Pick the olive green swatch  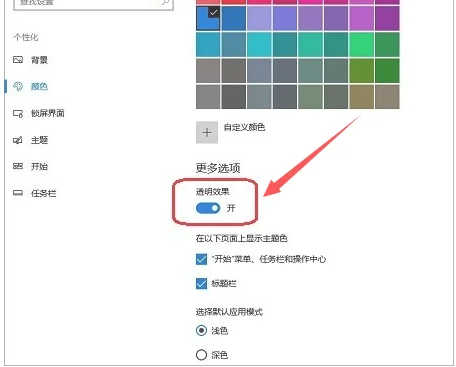[361, 71]
